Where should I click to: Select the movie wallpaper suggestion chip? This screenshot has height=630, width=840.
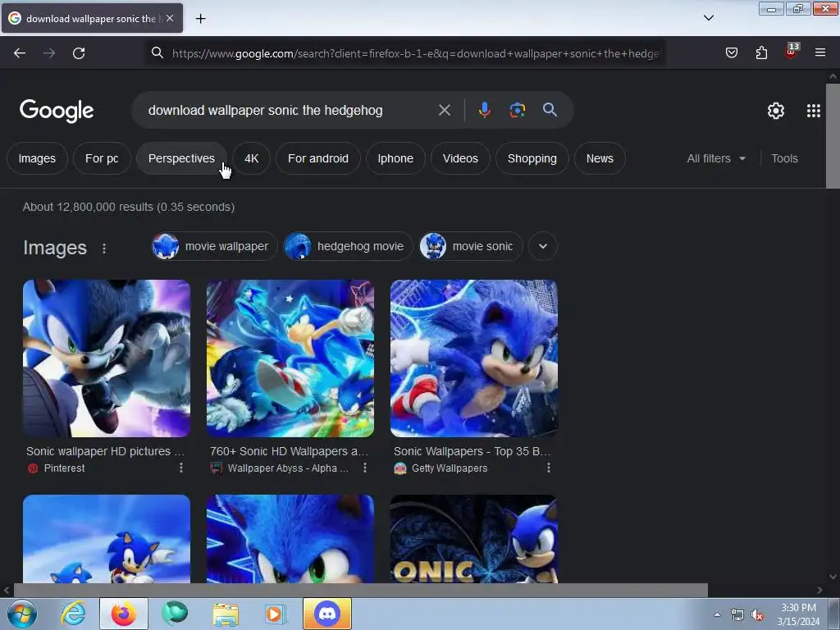click(214, 246)
